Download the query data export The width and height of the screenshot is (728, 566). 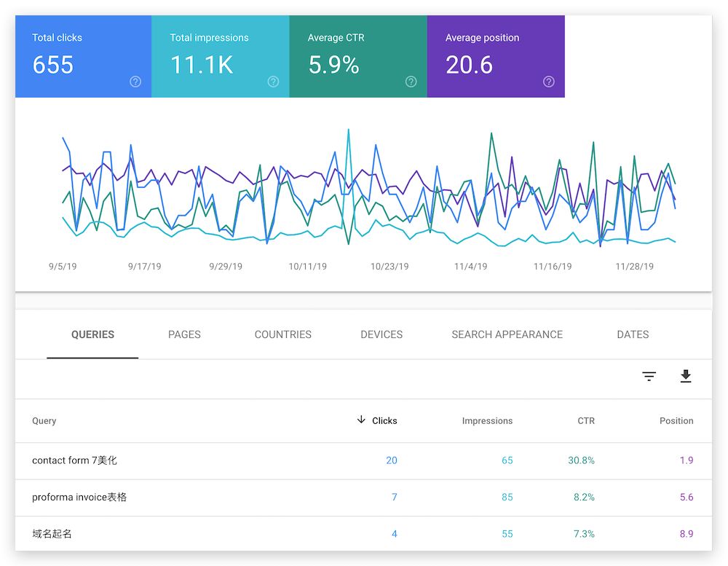coord(685,377)
